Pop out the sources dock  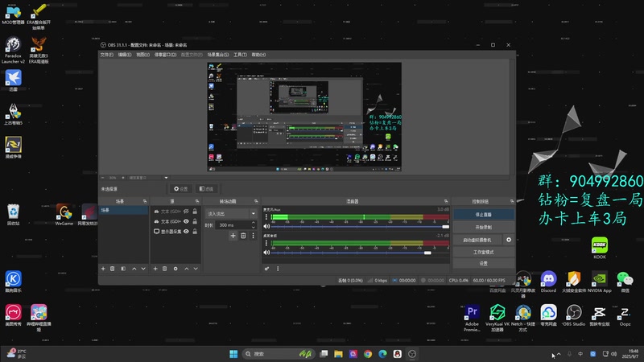(x=197, y=201)
